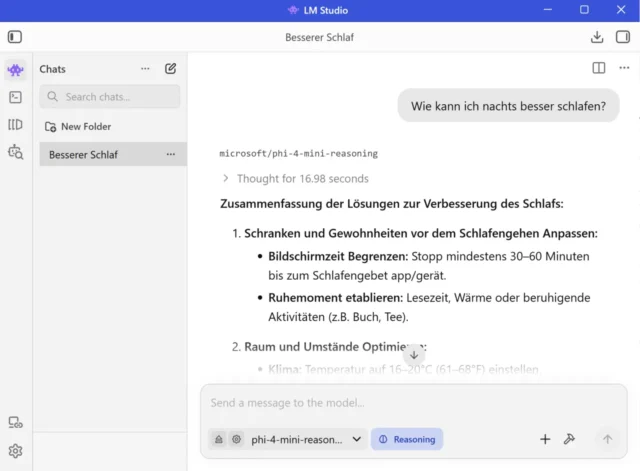Click the Search chats field
Screen dimensions: 640x471
tap(110, 97)
